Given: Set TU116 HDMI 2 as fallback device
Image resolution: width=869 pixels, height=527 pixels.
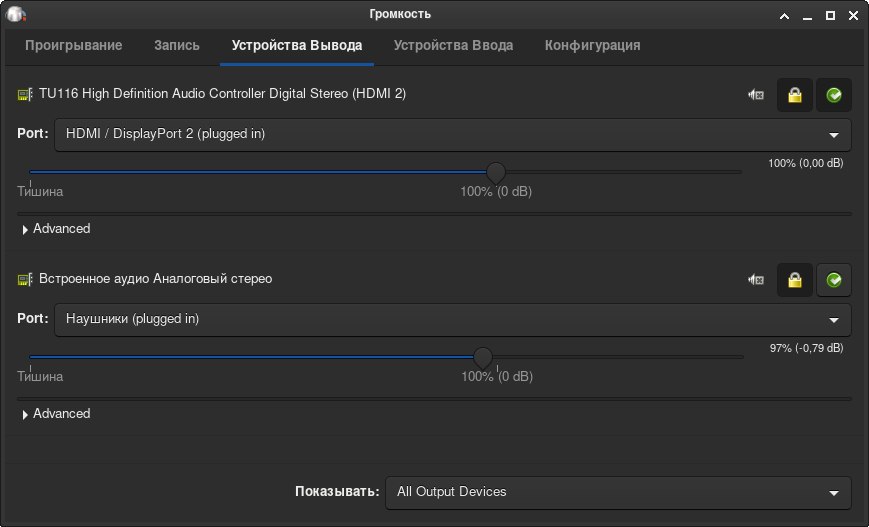Looking at the screenshot, I should tap(834, 95).
